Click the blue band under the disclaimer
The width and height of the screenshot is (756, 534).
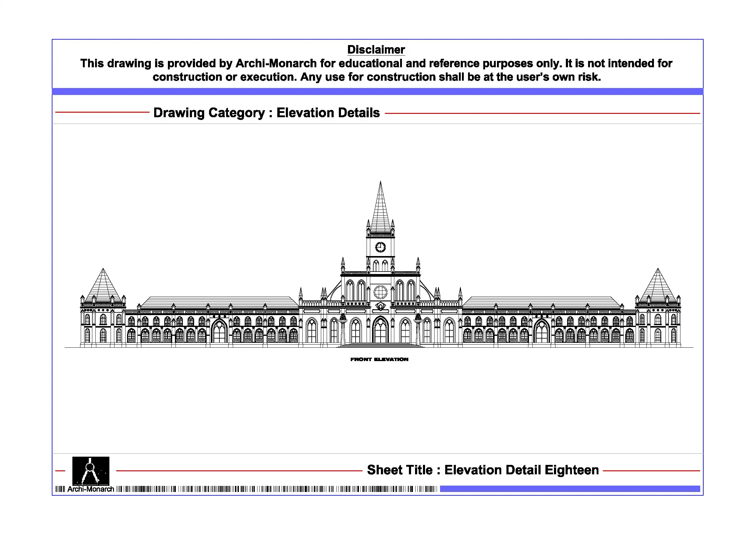pyautogui.click(x=377, y=91)
